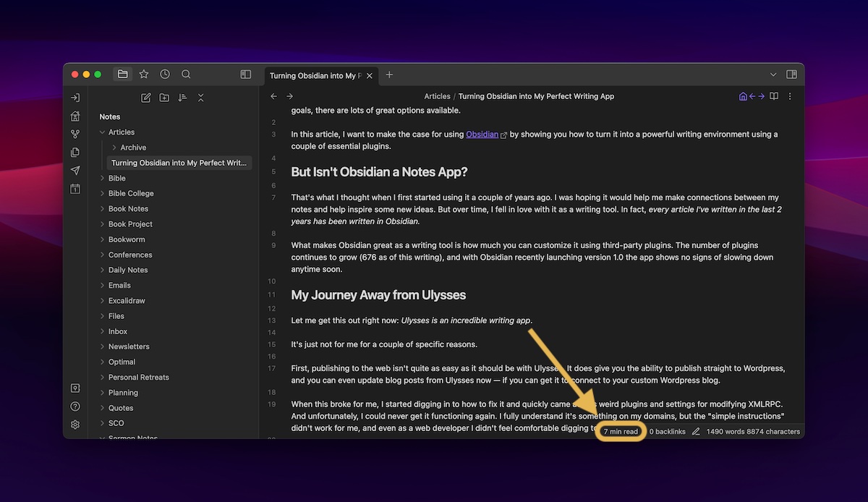Click the 7 min read status item
Screen dimensions: 868x502
(621, 432)
